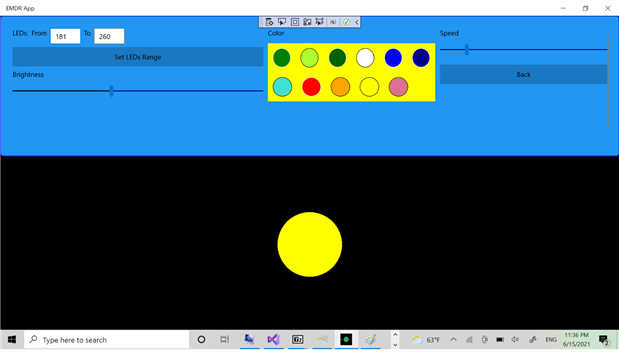The height and width of the screenshot is (363, 619).
Task: Open clock showing 11:36 PM
Action: pos(576,339)
